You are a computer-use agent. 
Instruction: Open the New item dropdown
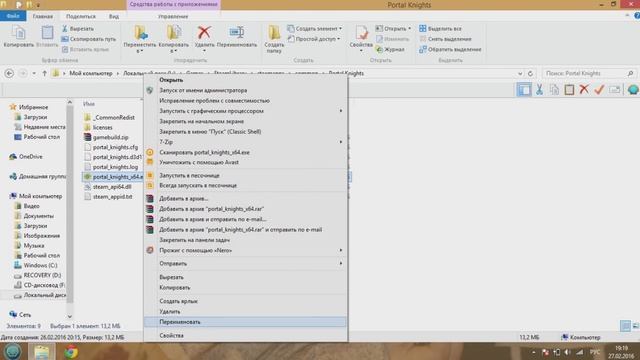click(314, 29)
